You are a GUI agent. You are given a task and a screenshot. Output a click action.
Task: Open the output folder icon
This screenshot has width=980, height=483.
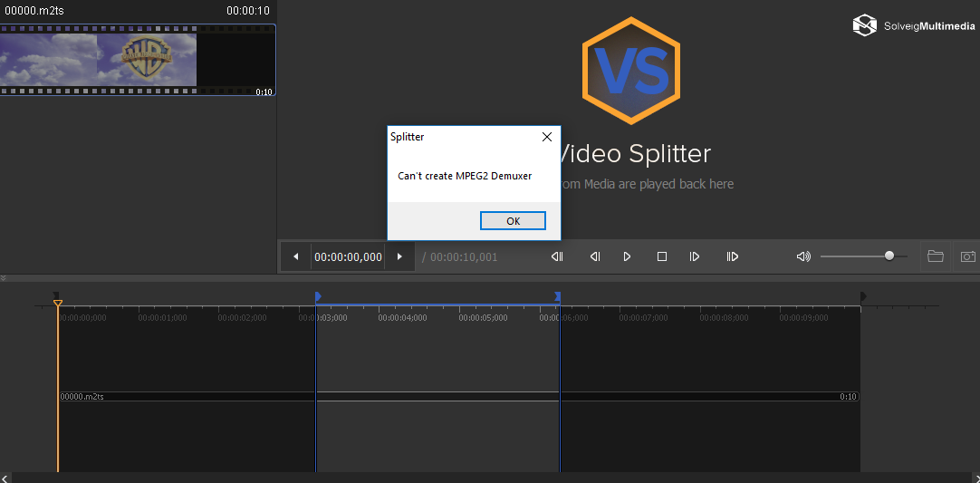tap(935, 256)
